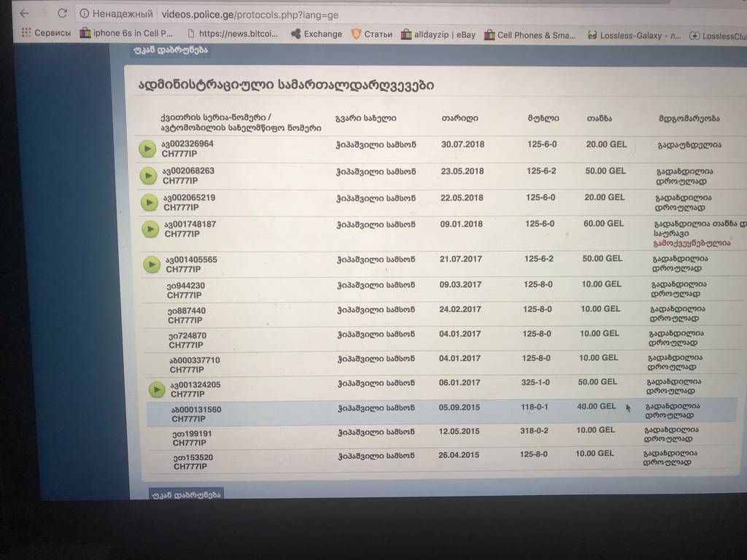Click fine amount 40.00 GEL

(x=597, y=406)
